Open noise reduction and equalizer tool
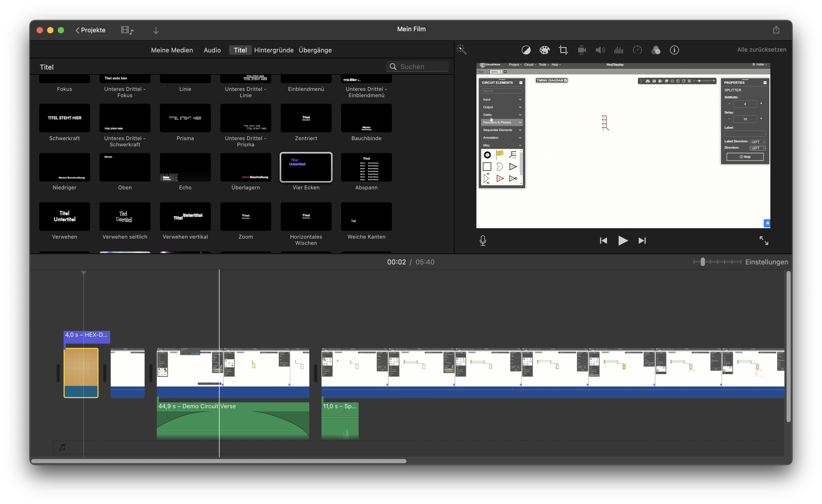The image size is (822, 504). coord(619,50)
